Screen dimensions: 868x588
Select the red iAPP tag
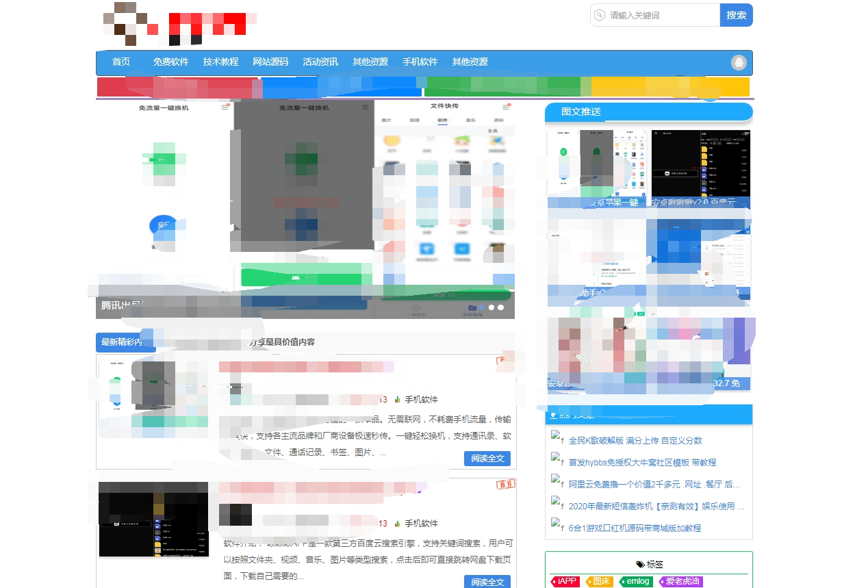coord(565,581)
